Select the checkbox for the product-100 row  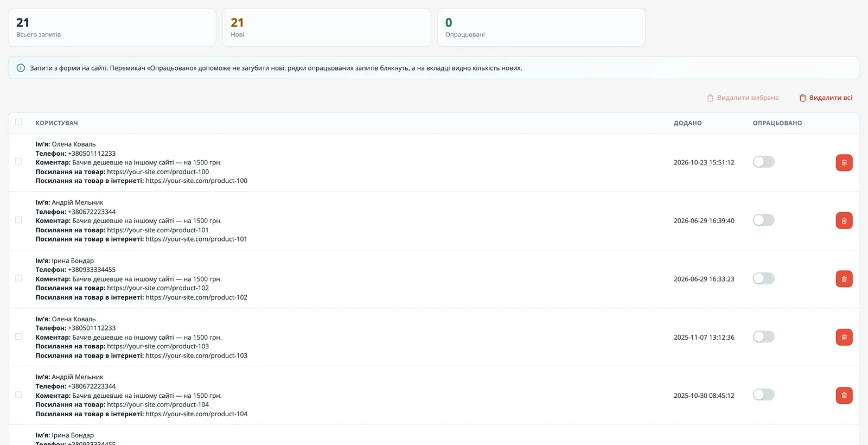pos(18,162)
